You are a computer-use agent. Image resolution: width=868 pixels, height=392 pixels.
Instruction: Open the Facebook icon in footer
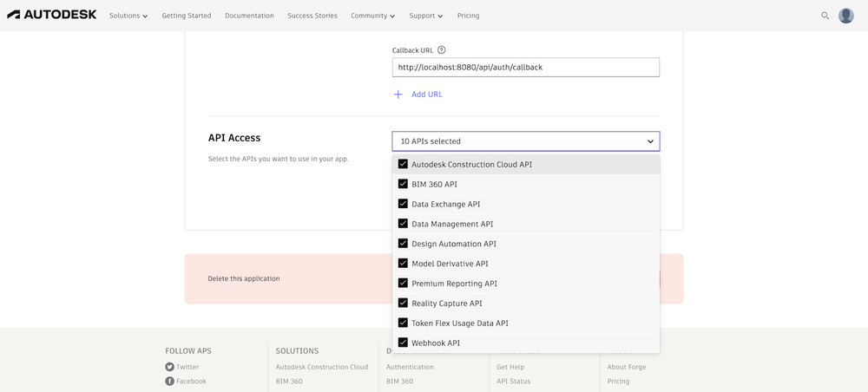point(169,381)
